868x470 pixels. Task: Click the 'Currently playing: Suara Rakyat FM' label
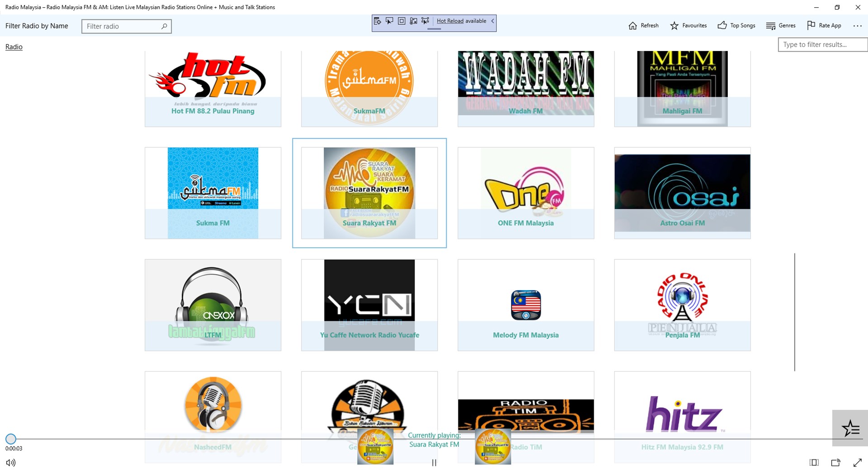click(434, 440)
